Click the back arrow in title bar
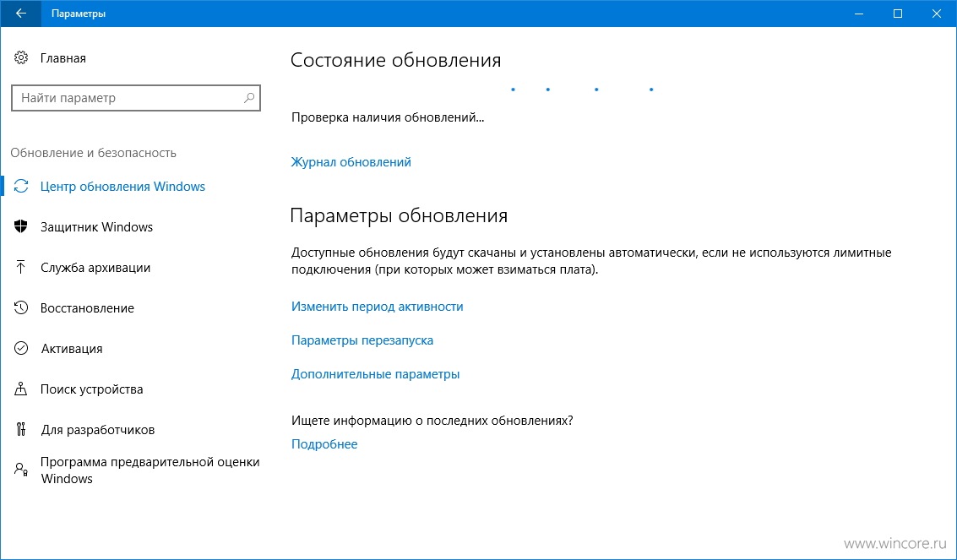This screenshot has height=560, width=957. [21, 14]
